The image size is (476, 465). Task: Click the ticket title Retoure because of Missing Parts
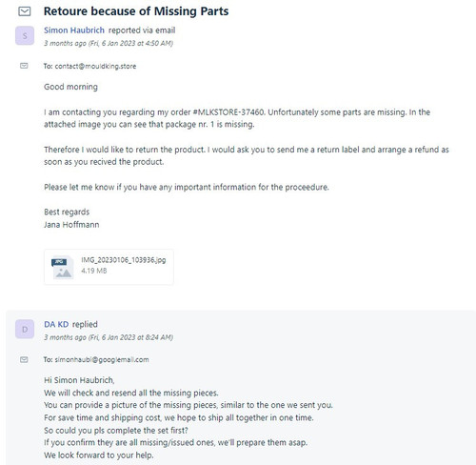point(136,11)
